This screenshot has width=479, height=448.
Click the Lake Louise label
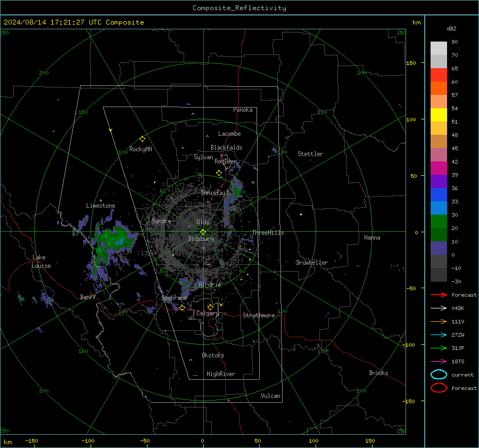[x=41, y=262]
